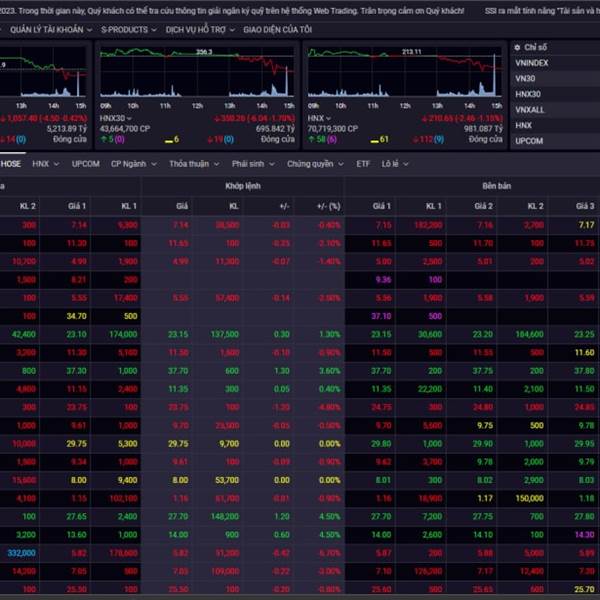
Task: Open the Lô lẻ dropdown
Action: pyautogui.click(x=395, y=164)
